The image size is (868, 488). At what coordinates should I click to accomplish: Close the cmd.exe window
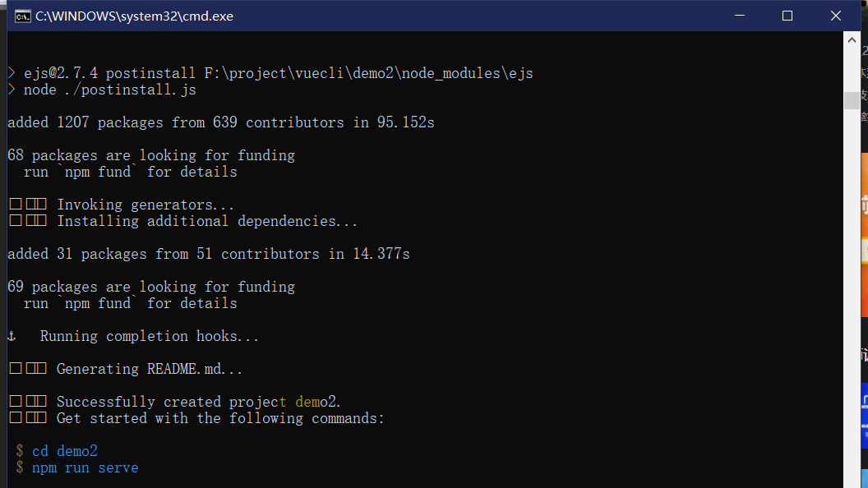coord(835,16)
